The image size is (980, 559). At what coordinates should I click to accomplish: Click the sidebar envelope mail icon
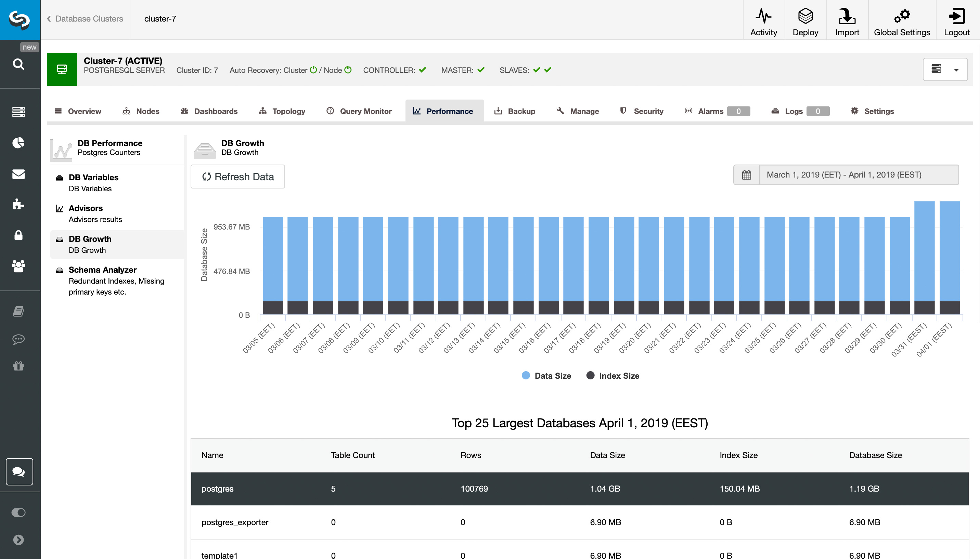18,174
